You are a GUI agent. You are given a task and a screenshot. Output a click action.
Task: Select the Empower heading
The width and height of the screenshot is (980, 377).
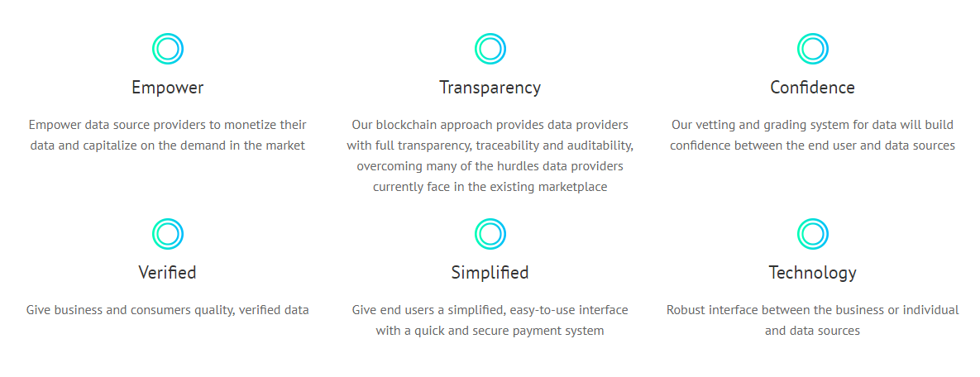click(168, 88)
